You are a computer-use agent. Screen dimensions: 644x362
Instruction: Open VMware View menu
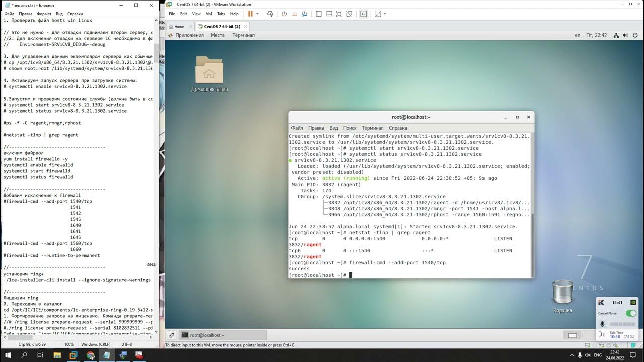(196, 14)
